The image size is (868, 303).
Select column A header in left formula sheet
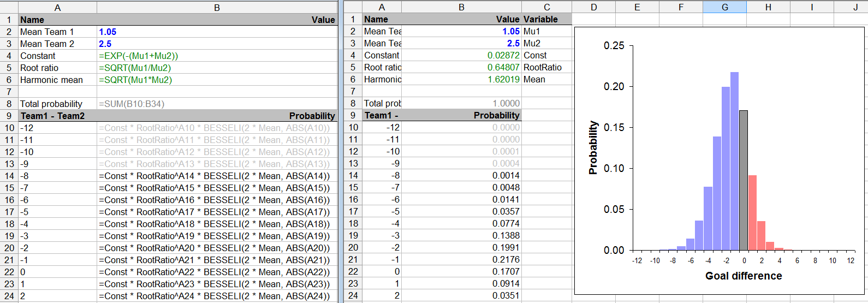tap(57, 8)
